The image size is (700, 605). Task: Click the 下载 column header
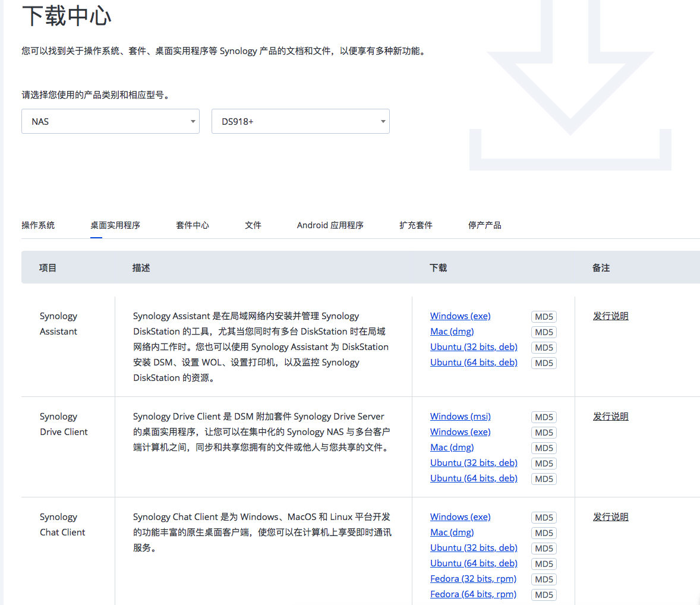click(x=438, y=268)
